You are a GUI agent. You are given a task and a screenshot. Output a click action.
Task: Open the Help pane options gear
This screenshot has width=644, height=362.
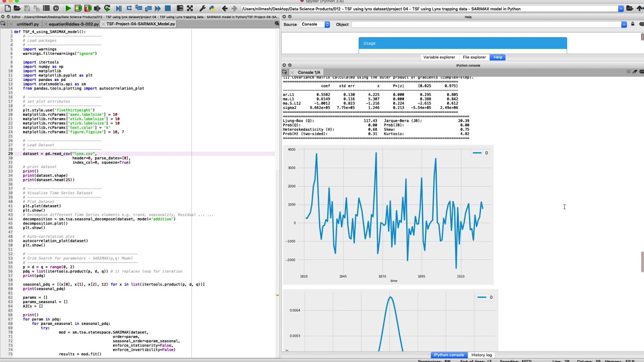coord(640,24)
